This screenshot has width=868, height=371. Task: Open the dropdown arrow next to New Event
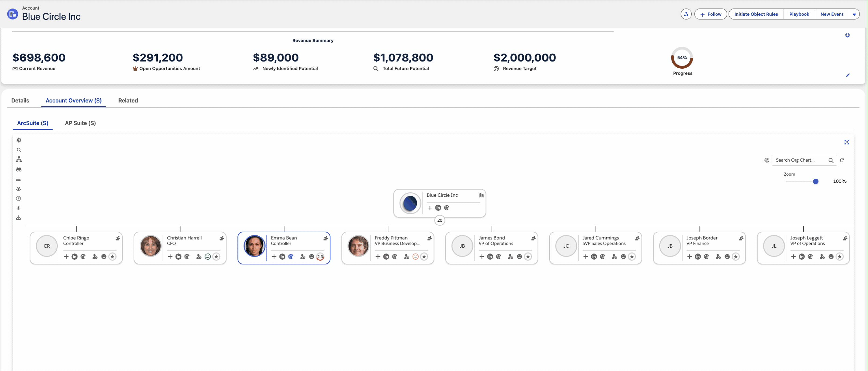[x=854, y=14]
